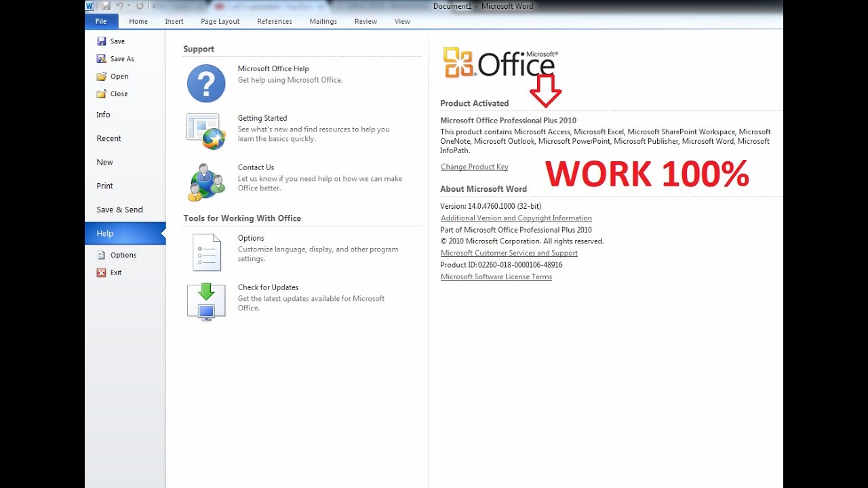Image resolution: width=868 pixels, height=488 pixels.
Task: Click the 'Version: 14.0.4760.1000 (32-bit)' text
Action: 491,206
